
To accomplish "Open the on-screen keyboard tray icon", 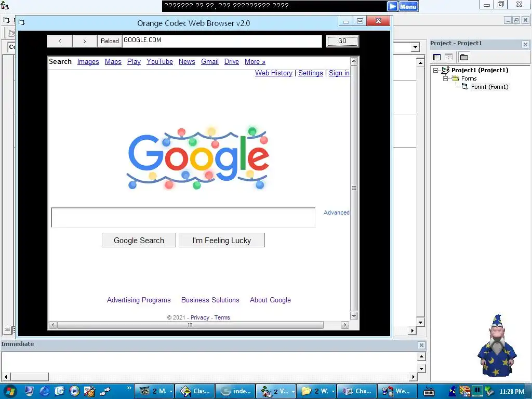I will click(x=429, y=392).
